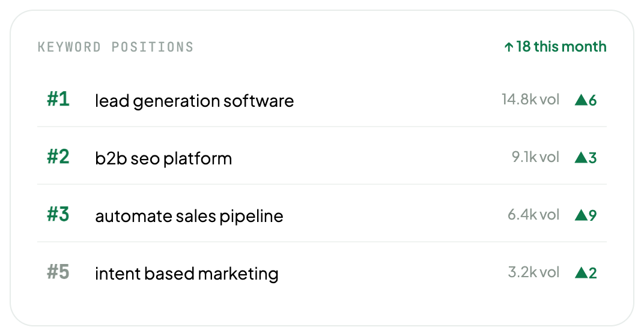Select the #1 rank badge
The width and height of the screenshot is (644, 336).
click(x=58, y=99)
